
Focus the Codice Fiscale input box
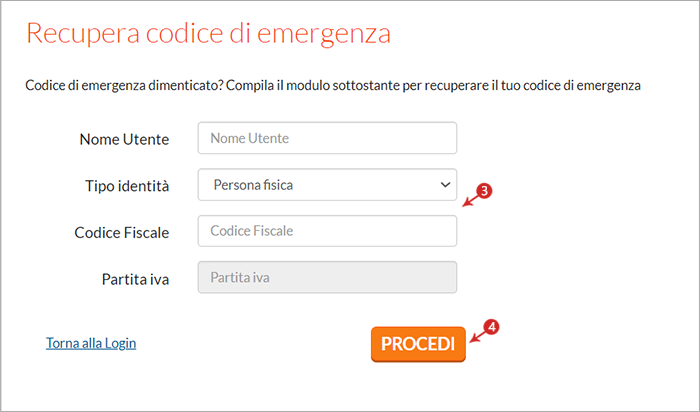[327, 231]
